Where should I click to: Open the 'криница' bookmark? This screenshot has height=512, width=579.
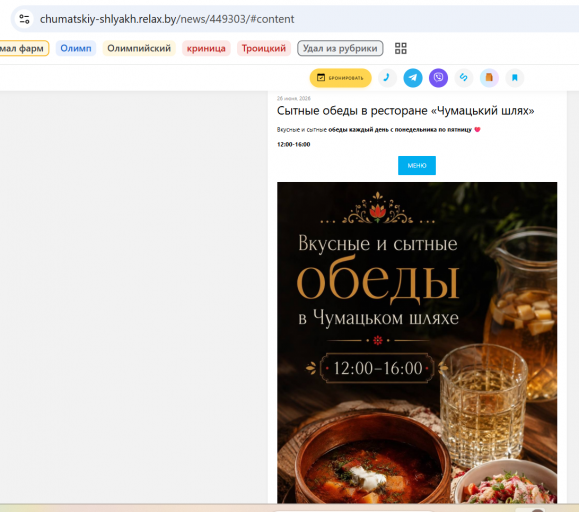[x=206, y=48]
